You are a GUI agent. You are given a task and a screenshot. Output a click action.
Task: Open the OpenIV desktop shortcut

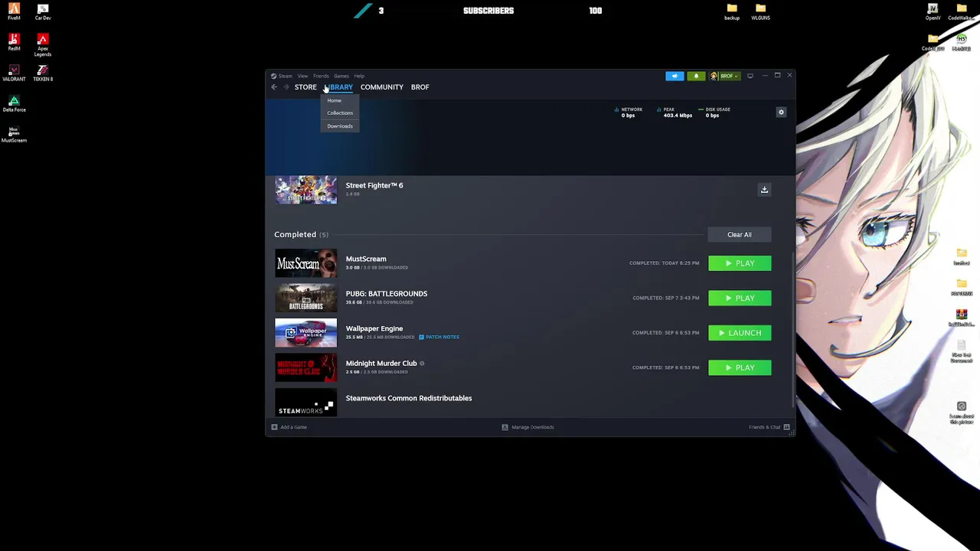pyautogui.click(x=933, y=12)
